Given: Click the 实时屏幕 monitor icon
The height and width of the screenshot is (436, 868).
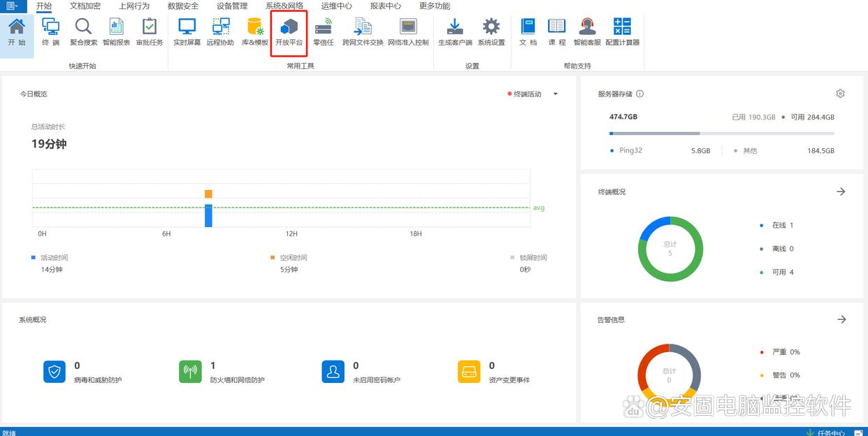Looking at the screenshot, I should (187, 32).
